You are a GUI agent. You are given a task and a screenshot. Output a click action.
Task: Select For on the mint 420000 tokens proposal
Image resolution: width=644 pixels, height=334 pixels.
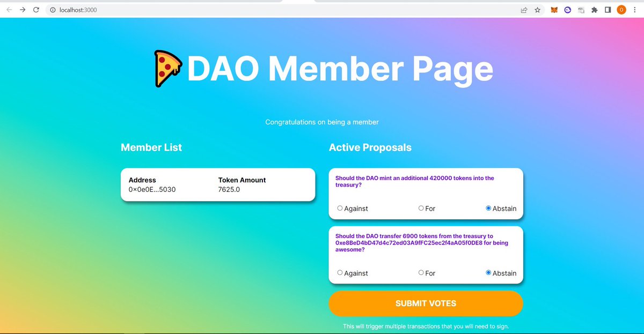click(x=421, y=208)
